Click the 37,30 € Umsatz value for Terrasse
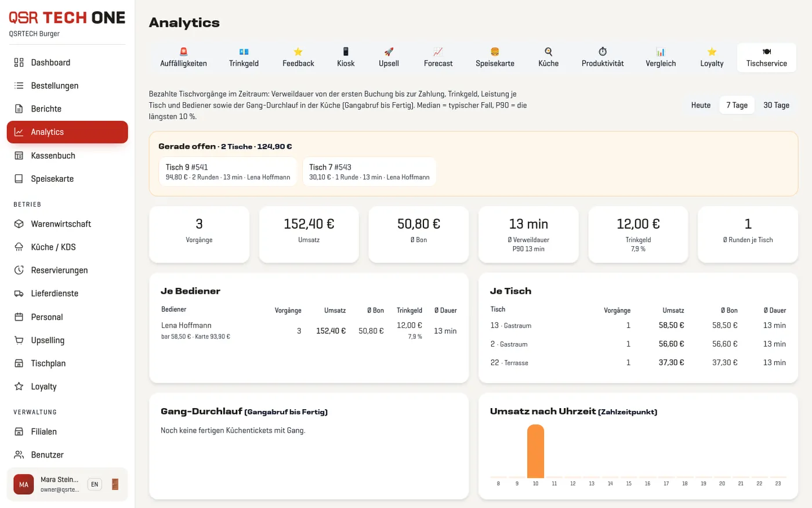Image resolution: width=812 pixels, height=508 pixels. [671, 362]
